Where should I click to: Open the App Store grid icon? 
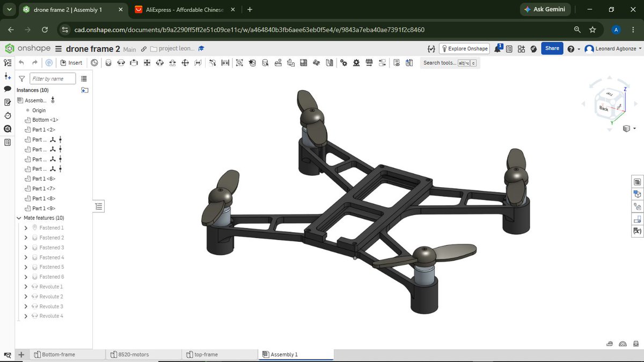pos(521,48)
